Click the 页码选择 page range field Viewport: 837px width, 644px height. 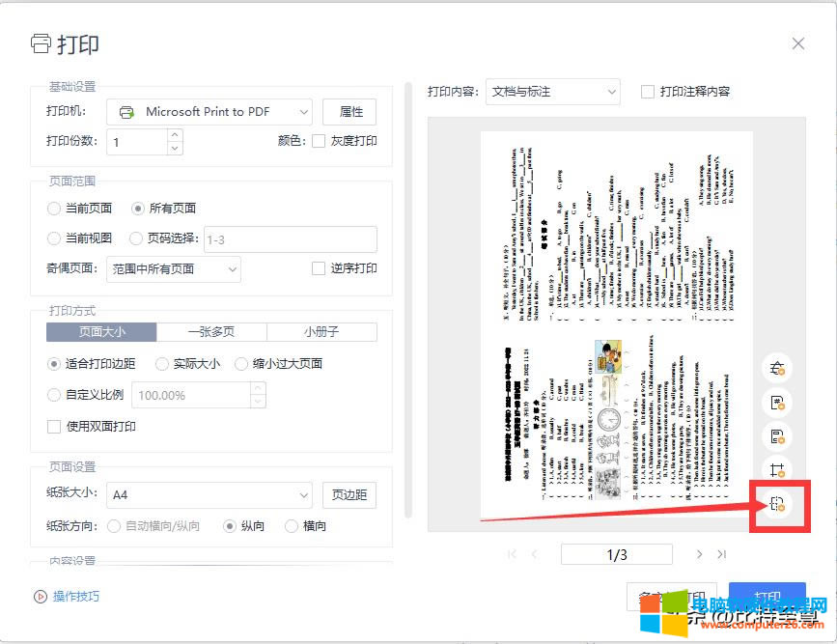(x=291, y=239)
